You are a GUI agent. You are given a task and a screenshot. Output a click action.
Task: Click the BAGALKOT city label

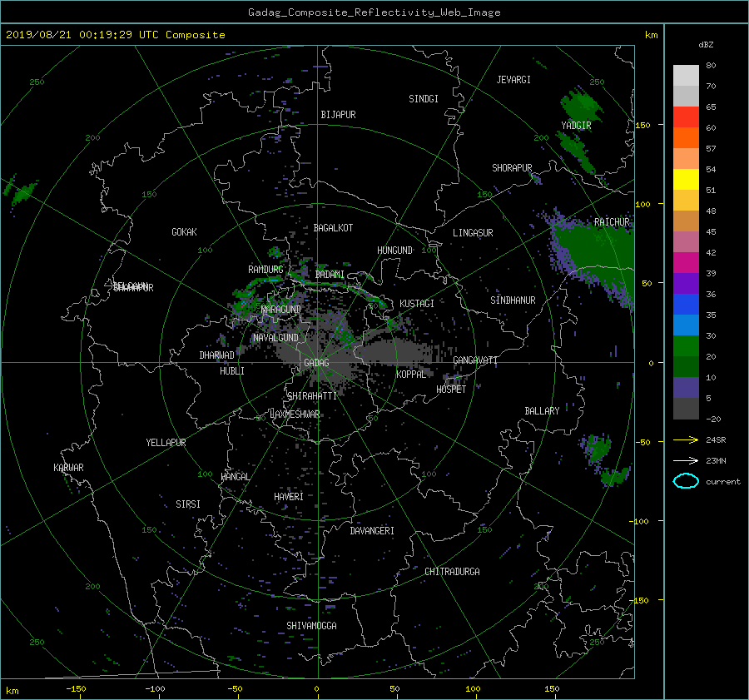coord(333,228)
